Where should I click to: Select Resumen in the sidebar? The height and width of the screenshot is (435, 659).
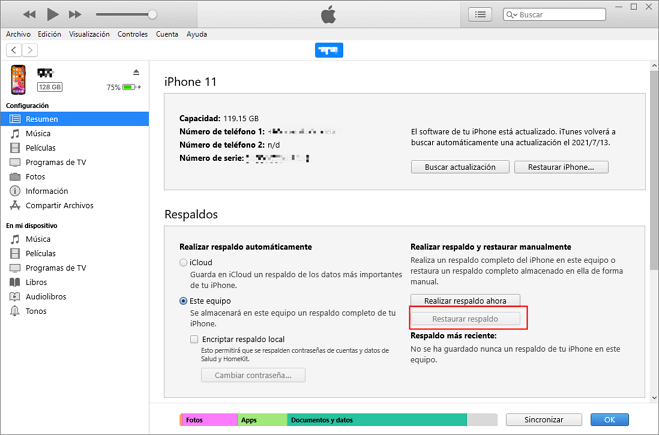[x=74, y=119]
